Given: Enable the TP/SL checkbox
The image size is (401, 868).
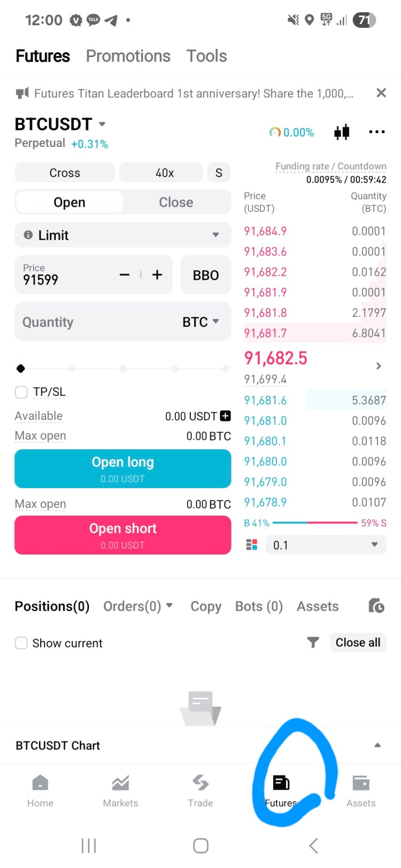Looking at the screenshot, I should coord(21,392).
